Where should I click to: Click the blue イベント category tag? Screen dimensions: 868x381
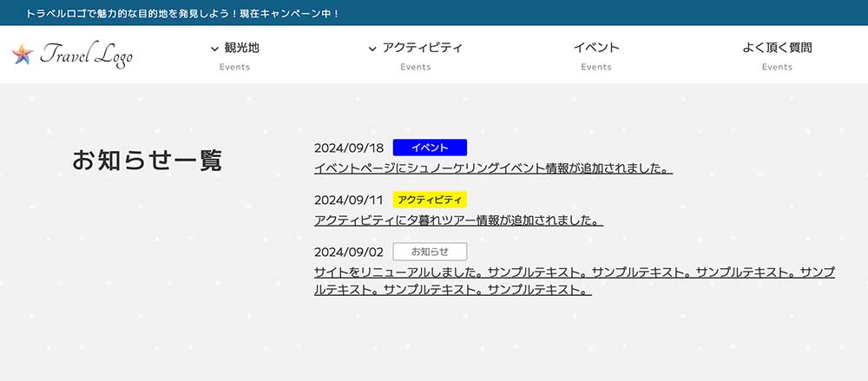(x=431, y=148)
